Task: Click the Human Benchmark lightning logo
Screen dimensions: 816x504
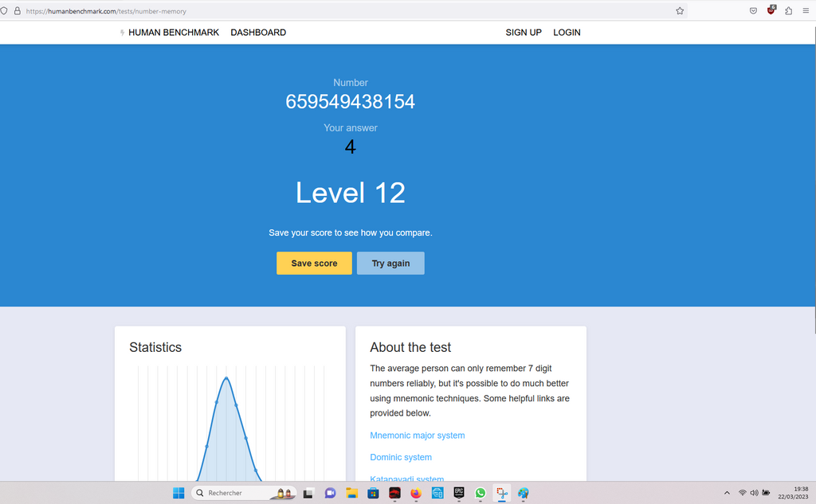Action: pos(122,33)
